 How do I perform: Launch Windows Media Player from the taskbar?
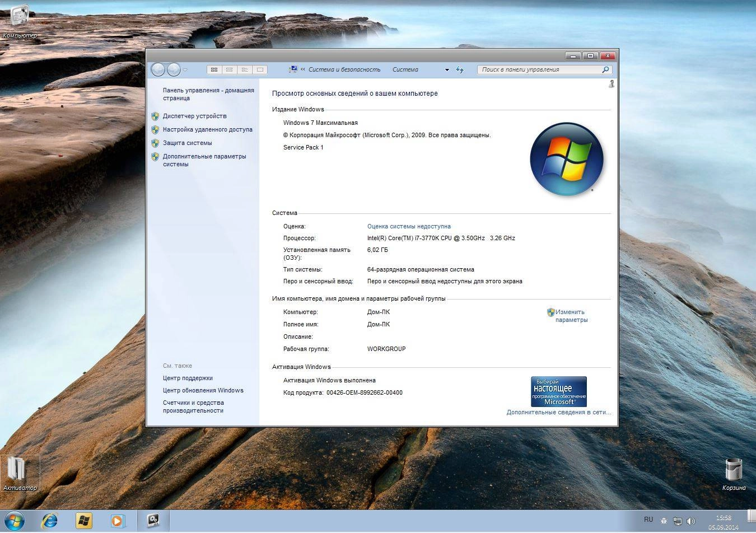point(117,521)
